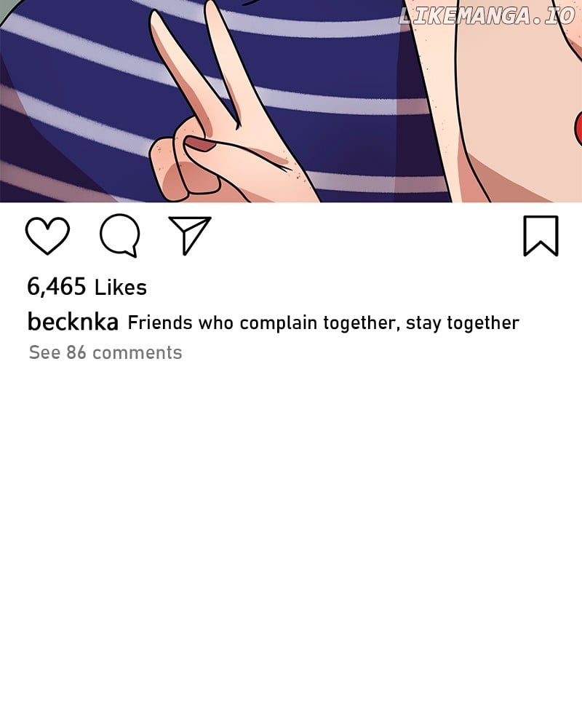Click the number 86 in the comments link
The width and height of the screenshot is (582, 728).
76,352
